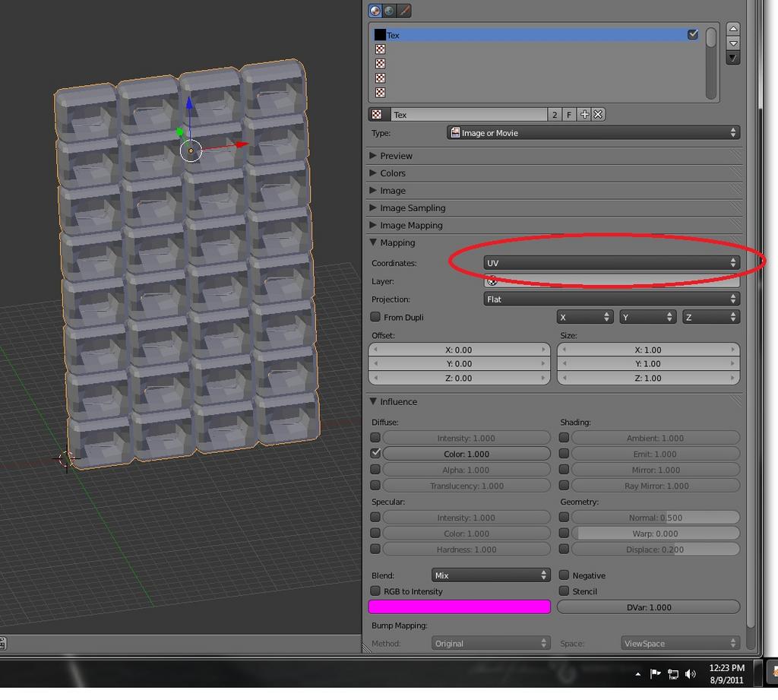Viewport: 778px width, 700px height.
Task: Open bump Method dropdown showing Original
Action: [x=491, y=643]
